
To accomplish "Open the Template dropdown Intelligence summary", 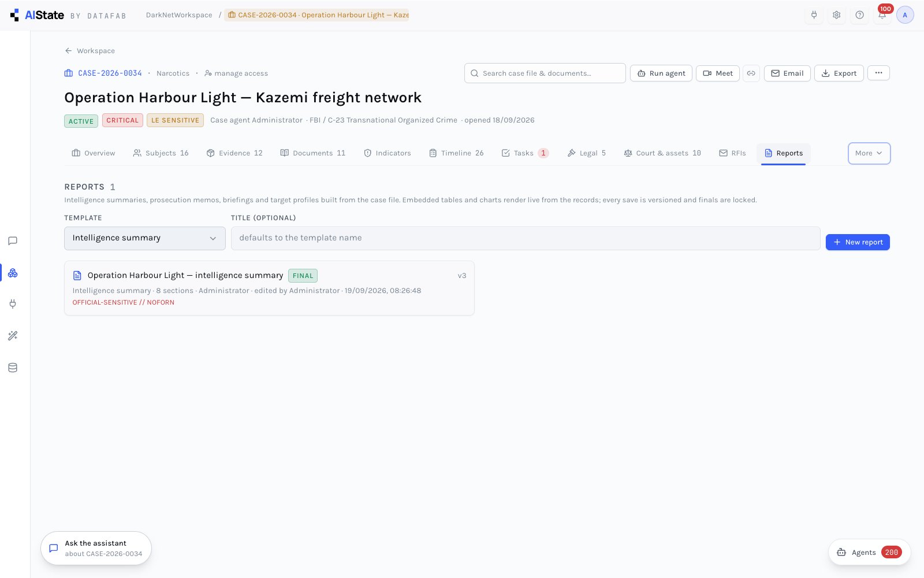I will [145, 238].
